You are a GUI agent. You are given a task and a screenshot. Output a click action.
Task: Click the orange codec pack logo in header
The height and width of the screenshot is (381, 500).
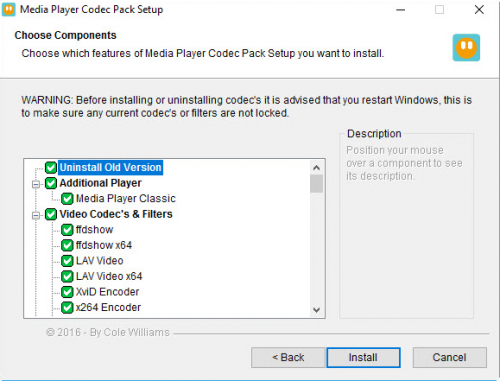click(466, 48)
